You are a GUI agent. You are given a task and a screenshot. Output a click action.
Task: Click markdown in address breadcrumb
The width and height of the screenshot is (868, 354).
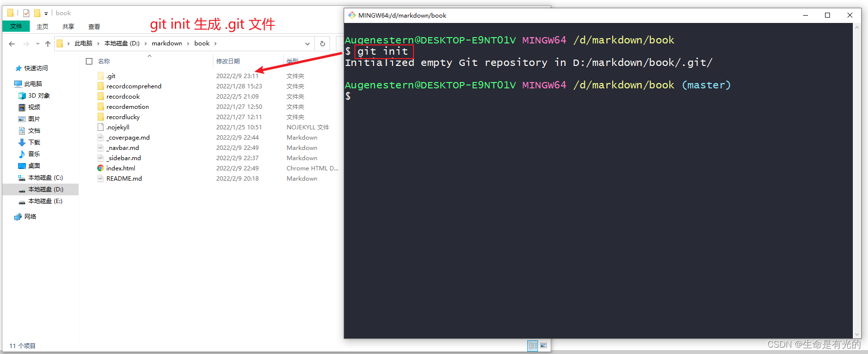tap(167, 43)
